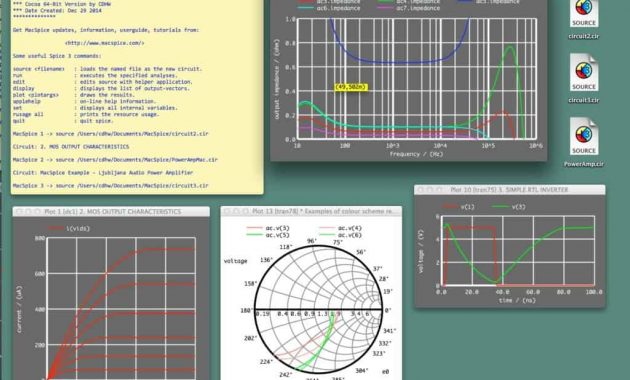Open the http://www.macspice.com/ link in console
The image size is (630, 380).
(104, 43)
